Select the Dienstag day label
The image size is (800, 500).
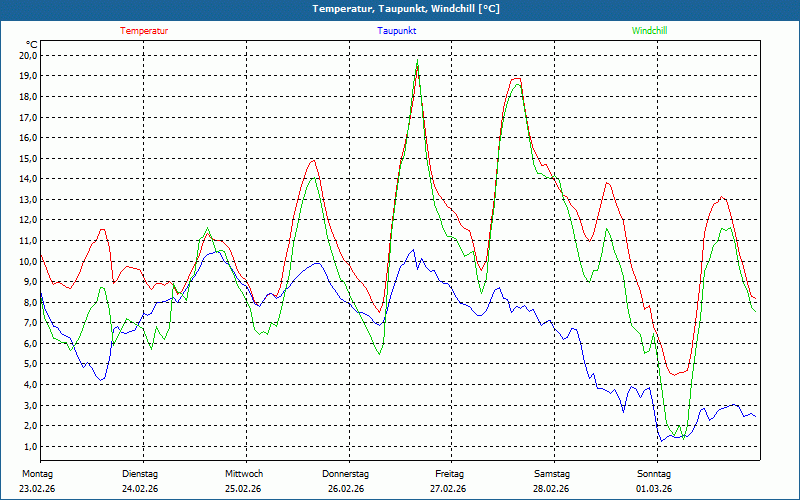140,474
